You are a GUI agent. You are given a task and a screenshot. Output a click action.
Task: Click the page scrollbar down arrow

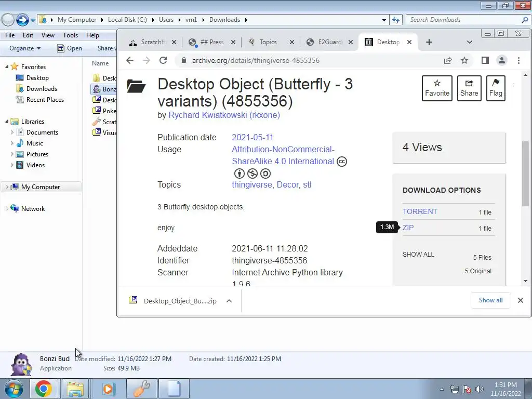pyautogui.click(x=526, y=281)
